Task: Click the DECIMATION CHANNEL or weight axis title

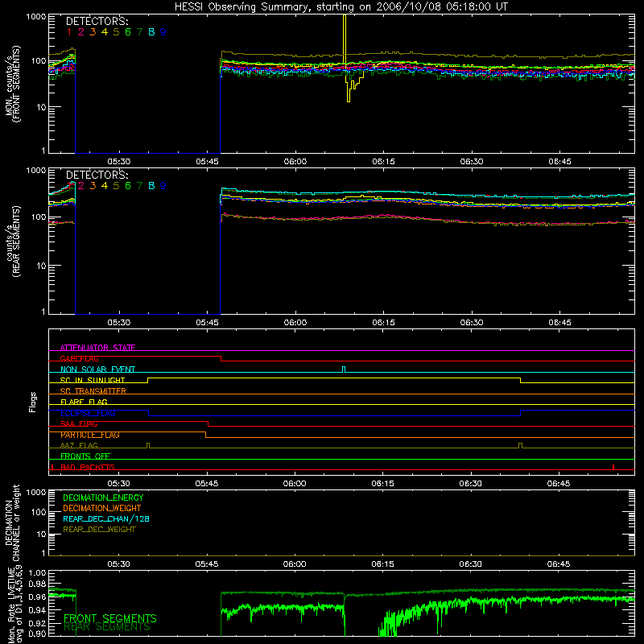Action: pyautogui.click(x=12, y=522)
